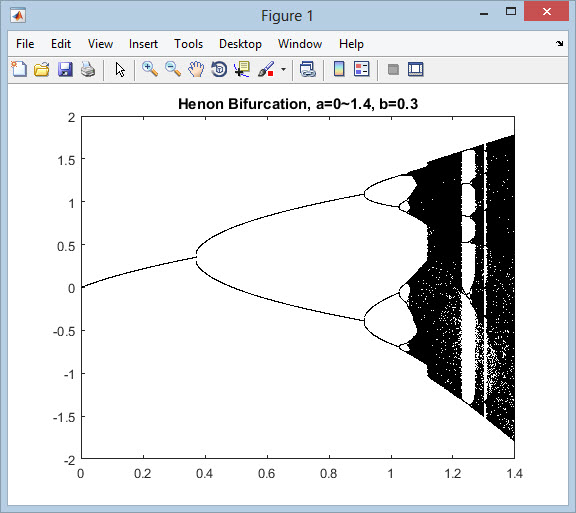Save the figure using the floppy disk icon

pos(65,69)
